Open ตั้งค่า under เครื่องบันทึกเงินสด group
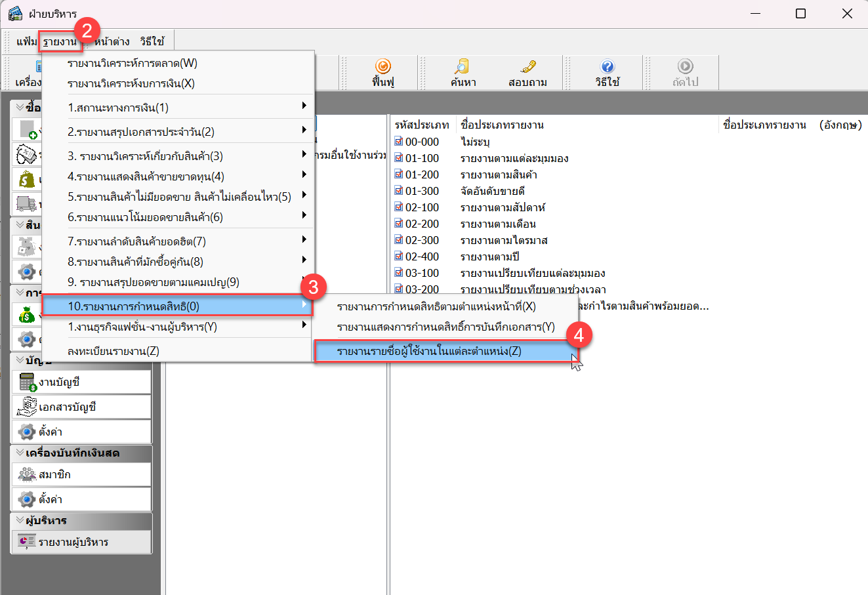The width and height of the screenshot is (868, 595). point(81,499)
